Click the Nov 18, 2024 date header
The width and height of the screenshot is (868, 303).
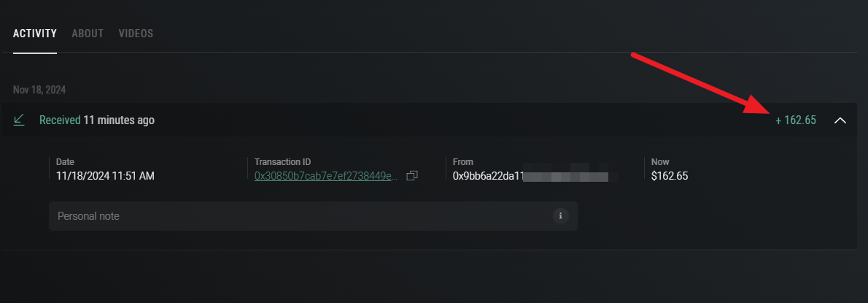click(39, 90)
